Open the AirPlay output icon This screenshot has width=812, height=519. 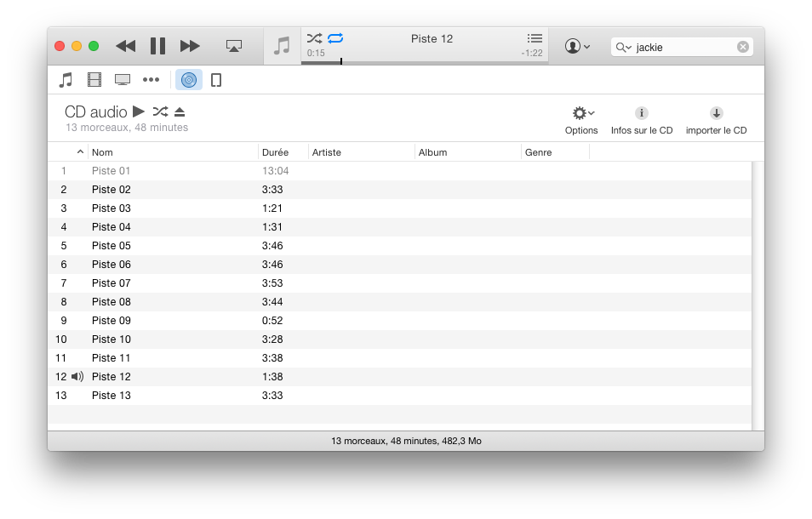(234, 46)
